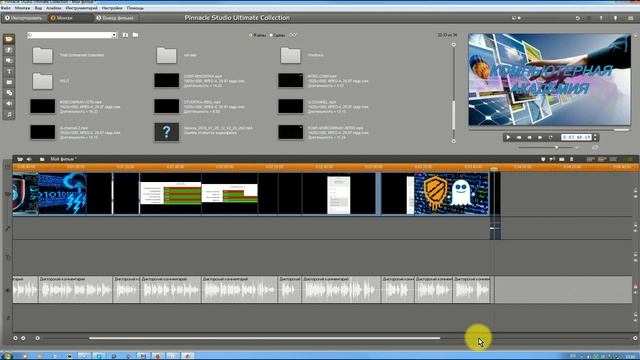The image size is (640, 360).
Task: Select the Сцены radio button
Action: coord(271,36)
